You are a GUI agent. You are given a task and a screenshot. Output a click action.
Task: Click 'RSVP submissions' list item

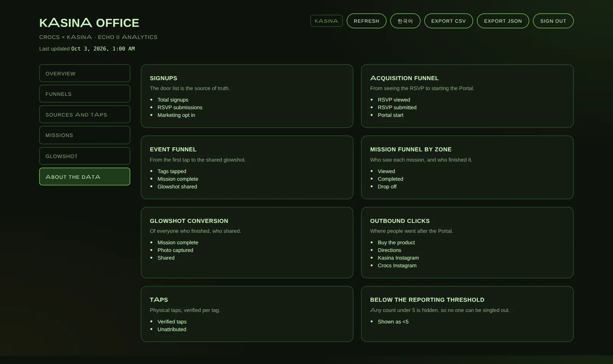click(x=180, y=107)
